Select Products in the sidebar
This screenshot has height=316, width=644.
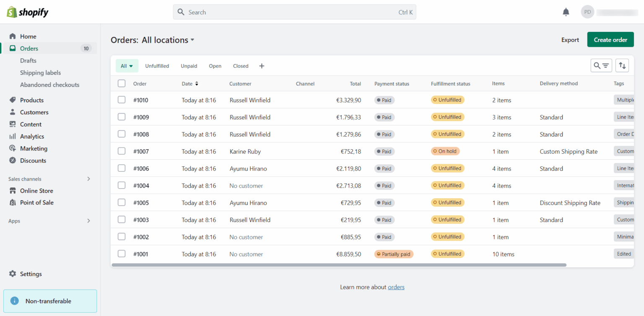[32, 100]
